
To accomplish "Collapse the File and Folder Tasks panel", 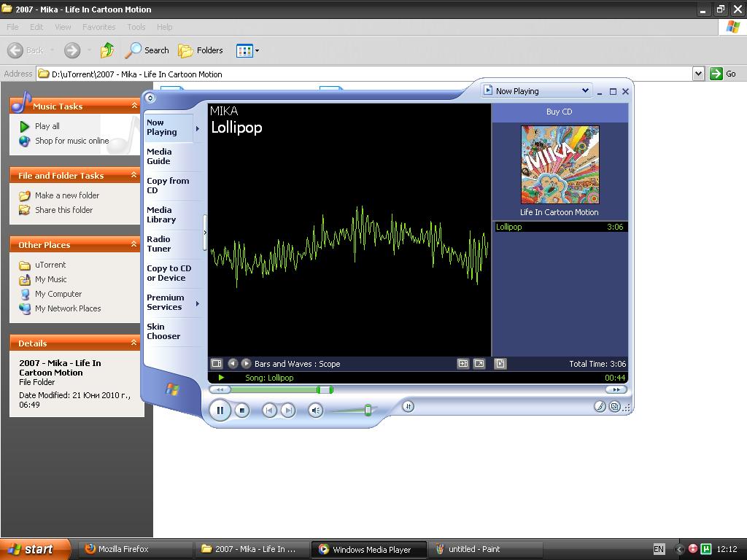I will click(x=134, y=175).
